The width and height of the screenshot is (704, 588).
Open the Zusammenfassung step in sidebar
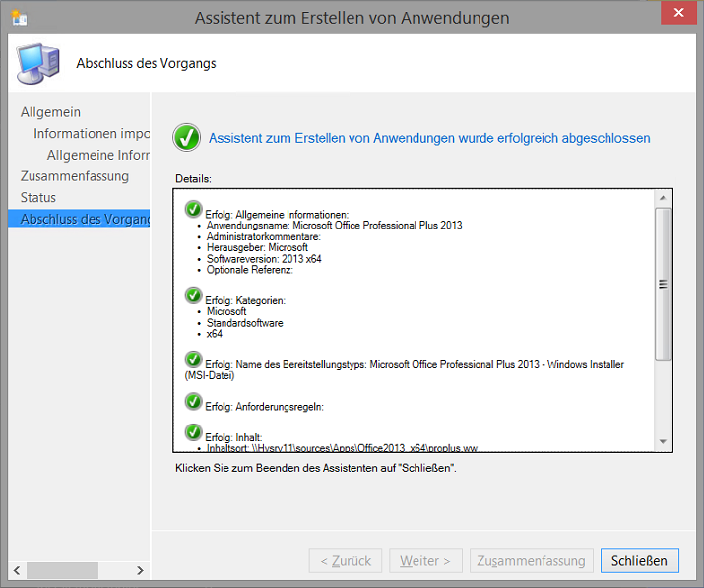pyautogui.click(x=75, y=176)
